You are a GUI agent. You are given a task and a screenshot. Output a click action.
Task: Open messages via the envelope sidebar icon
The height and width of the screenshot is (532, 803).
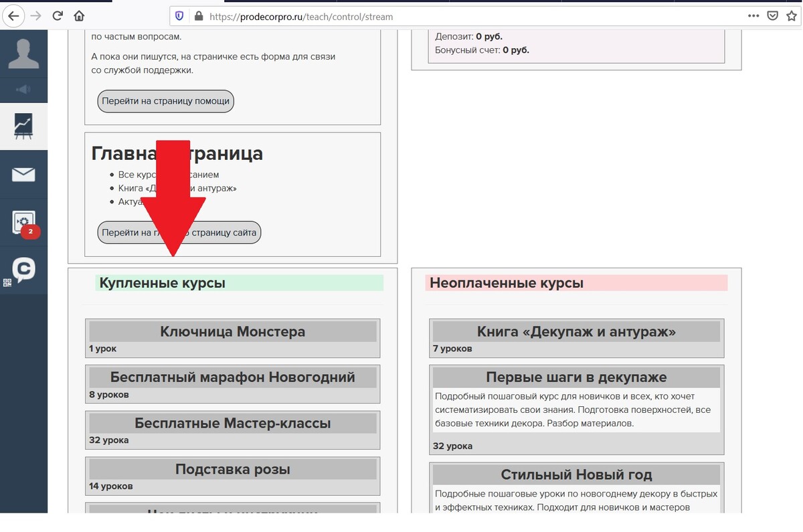[x=23, y=175]
